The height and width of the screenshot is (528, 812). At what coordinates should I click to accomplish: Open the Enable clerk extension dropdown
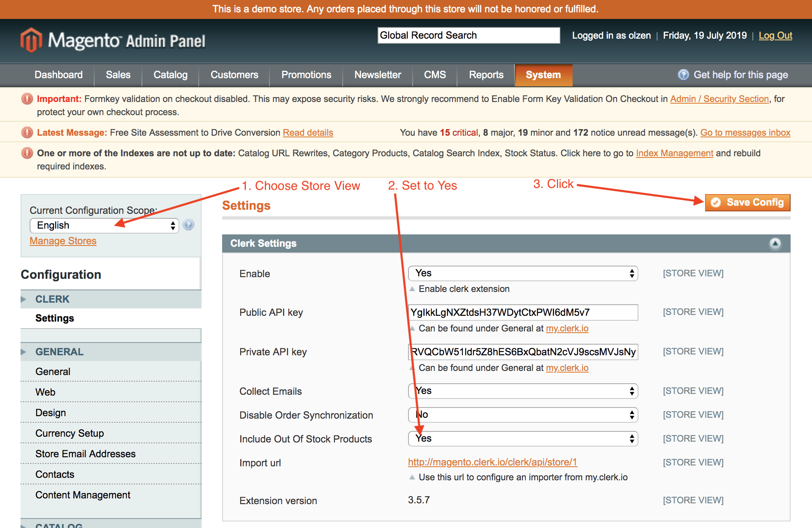(522, 273)
